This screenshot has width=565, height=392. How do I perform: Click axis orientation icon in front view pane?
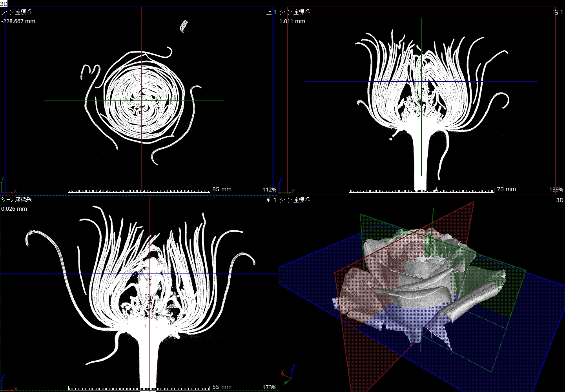point(8,384)
